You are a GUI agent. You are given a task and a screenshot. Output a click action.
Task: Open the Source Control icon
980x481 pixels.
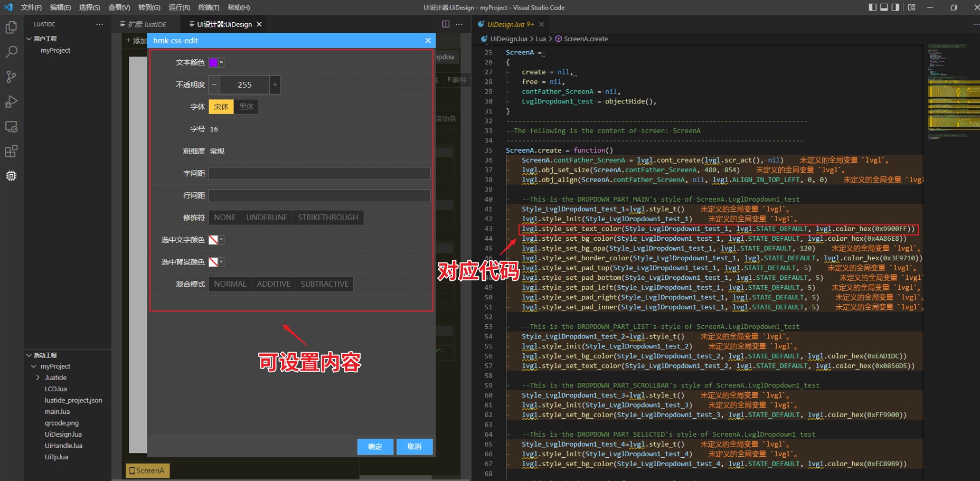[11, 77]
